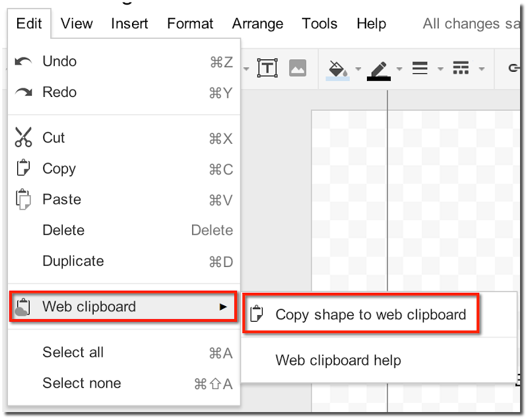Expand the Web clipboard submenu arrow

223,307
